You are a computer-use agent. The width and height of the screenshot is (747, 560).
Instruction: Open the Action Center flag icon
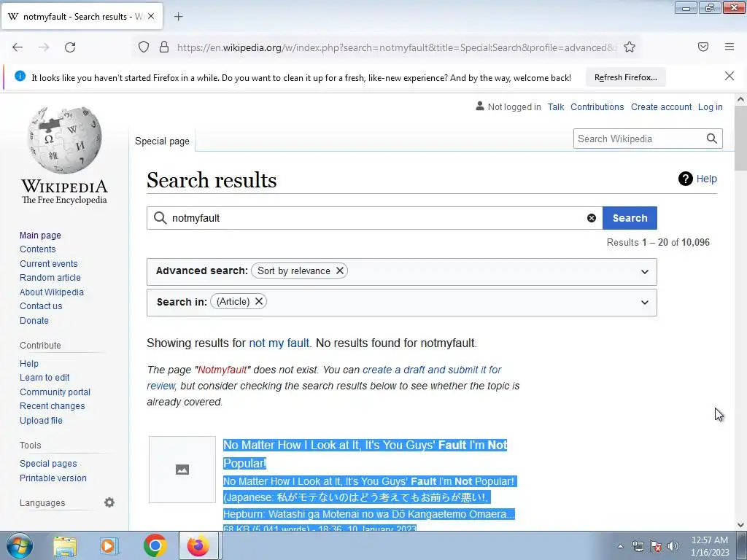(x=656, y=546)
